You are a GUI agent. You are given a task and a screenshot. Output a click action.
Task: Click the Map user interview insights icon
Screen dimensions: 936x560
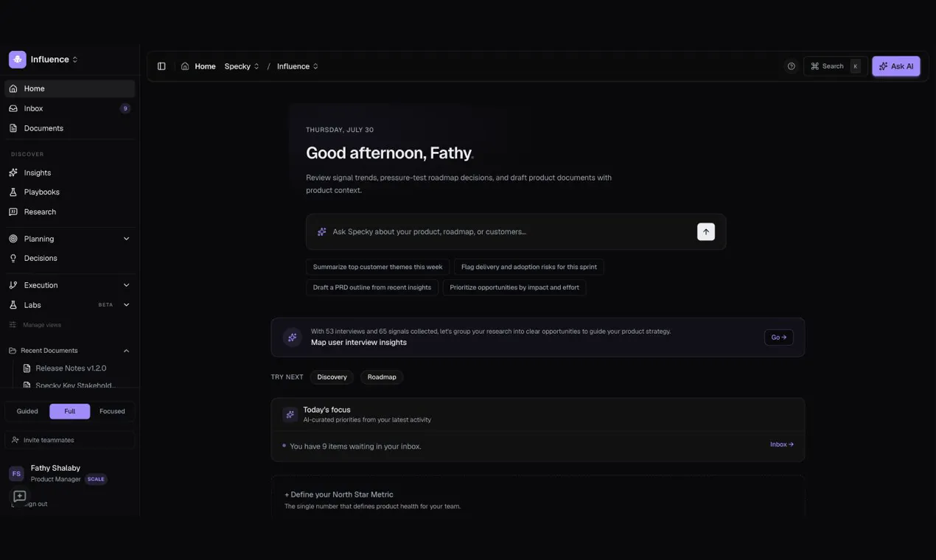pyautogui.click(x=293, y=337)
